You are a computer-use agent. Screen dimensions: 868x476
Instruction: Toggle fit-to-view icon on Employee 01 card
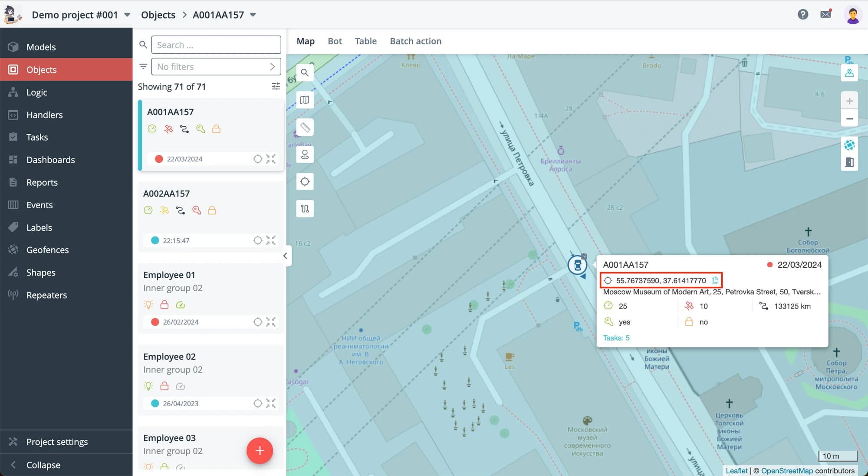[271, 322]
